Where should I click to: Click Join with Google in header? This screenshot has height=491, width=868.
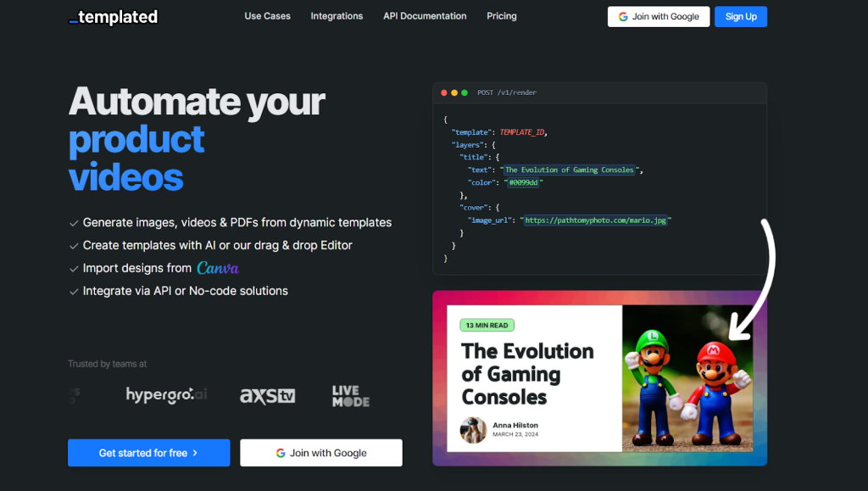[x=659, y=17]
